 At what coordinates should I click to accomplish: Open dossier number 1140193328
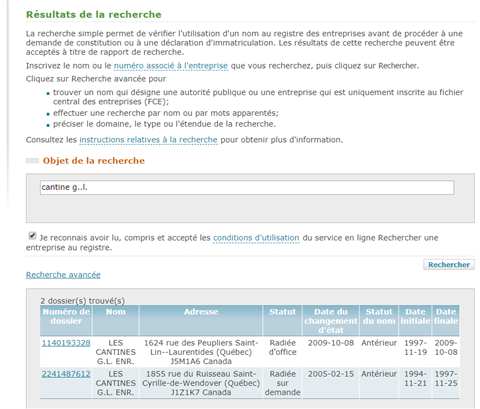tap(66, 343)
